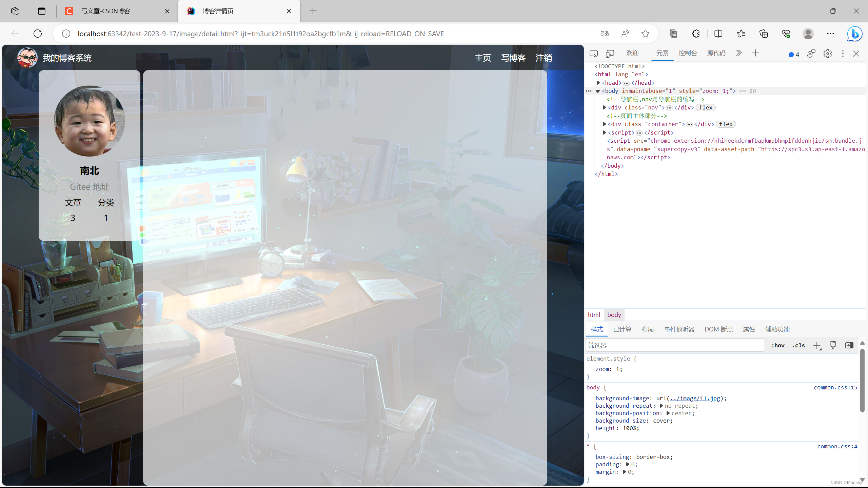
Task: Add page to favorites star icon
Action: tap(645, 34)
